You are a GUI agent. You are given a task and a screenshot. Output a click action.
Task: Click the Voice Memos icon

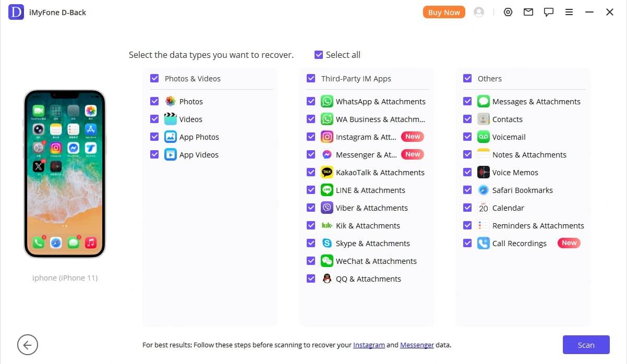(x=483, y=172)
